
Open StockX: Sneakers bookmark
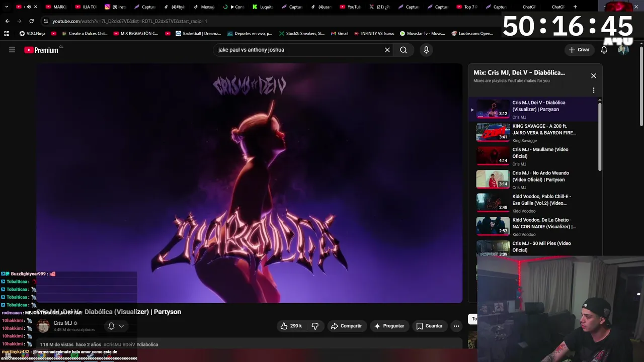(x=301, y=34)
